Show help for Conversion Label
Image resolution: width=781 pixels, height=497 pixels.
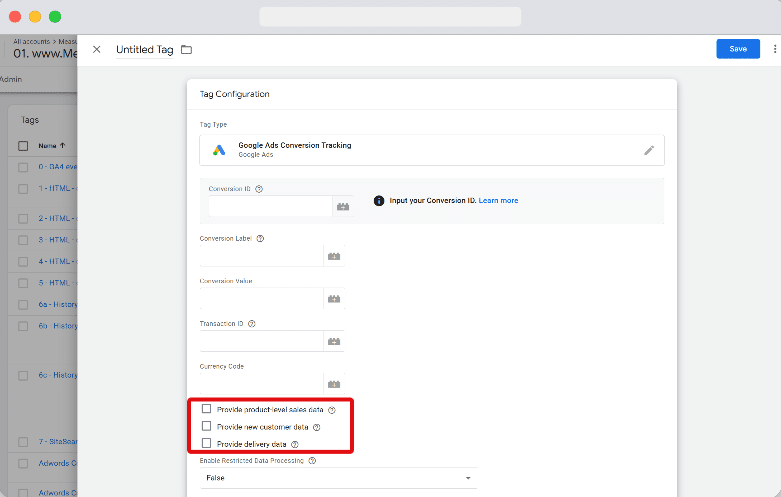click(x=260, y=239)
